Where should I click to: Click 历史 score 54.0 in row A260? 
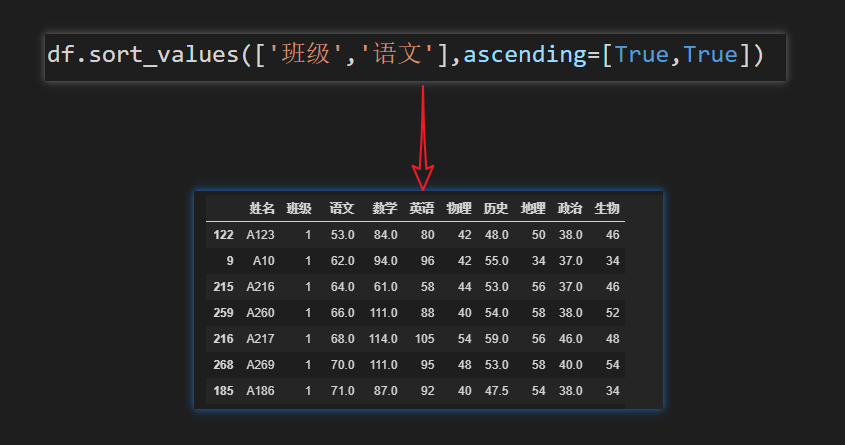coord(496,312)
